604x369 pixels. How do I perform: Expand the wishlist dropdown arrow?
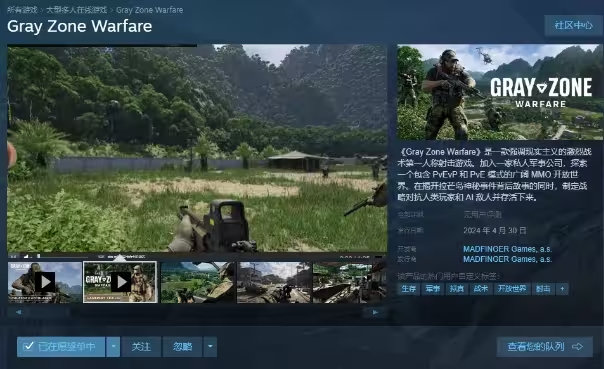click(x=113, y=347)
